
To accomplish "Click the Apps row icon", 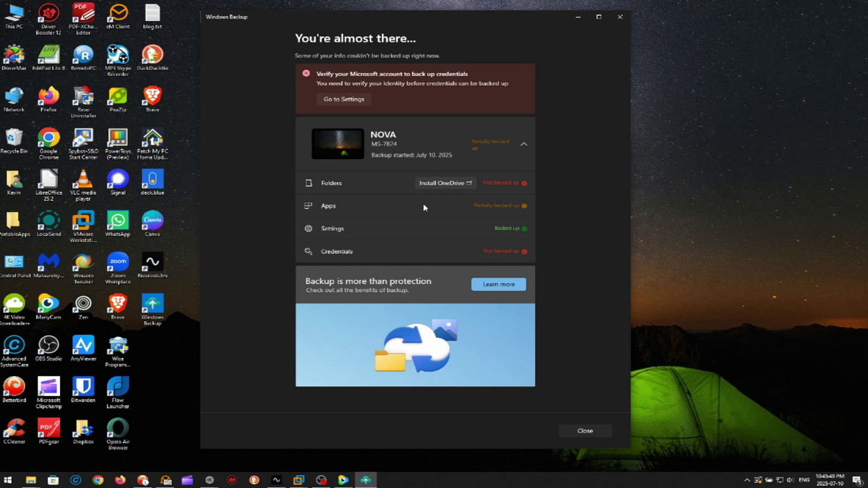I will 308,206.
